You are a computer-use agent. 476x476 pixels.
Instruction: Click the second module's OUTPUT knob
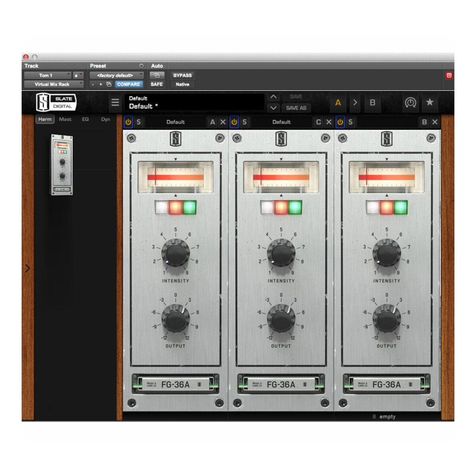(281, 319)
